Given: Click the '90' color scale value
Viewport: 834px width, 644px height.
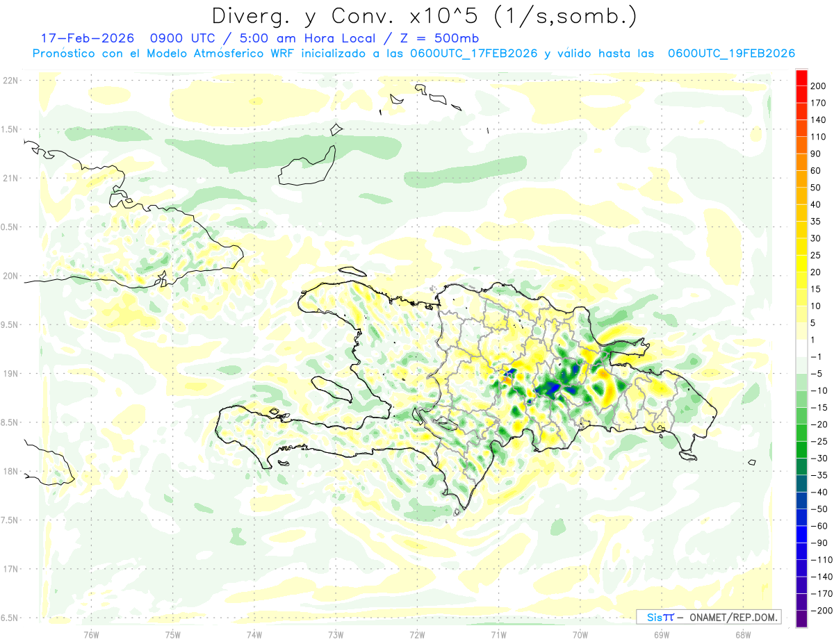Looking at the screenshot, I should click(x=817, y=154).
